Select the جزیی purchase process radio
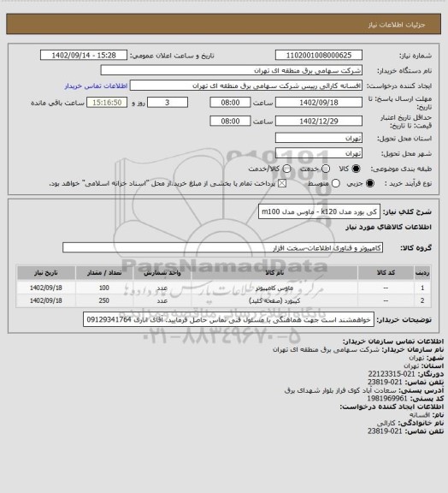Screen dimensions: 448x493 [x=370, y=183]
